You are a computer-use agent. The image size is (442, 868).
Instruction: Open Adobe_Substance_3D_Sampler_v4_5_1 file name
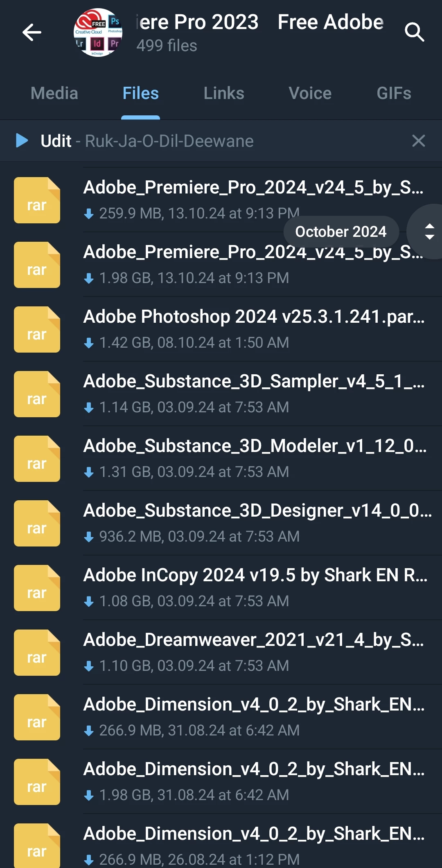click(x=254, y=381)
